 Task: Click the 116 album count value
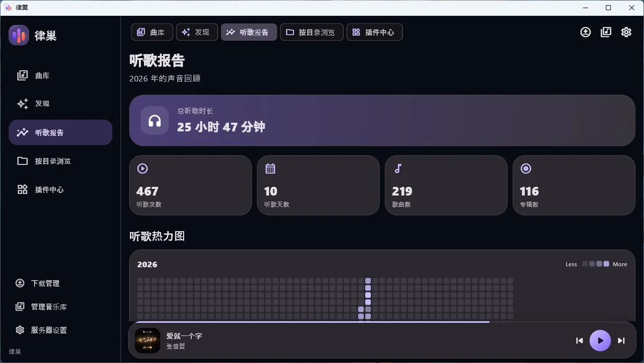(529, 191)
